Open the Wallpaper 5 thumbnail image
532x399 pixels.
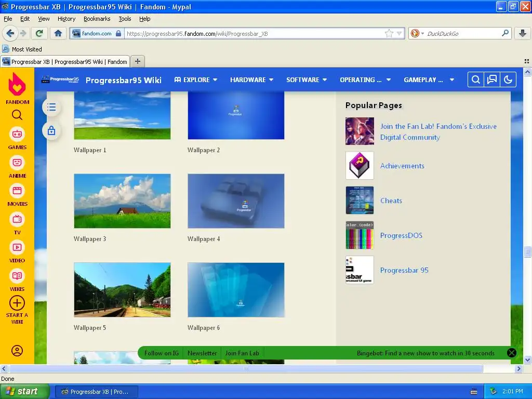[x=122, y=290]
